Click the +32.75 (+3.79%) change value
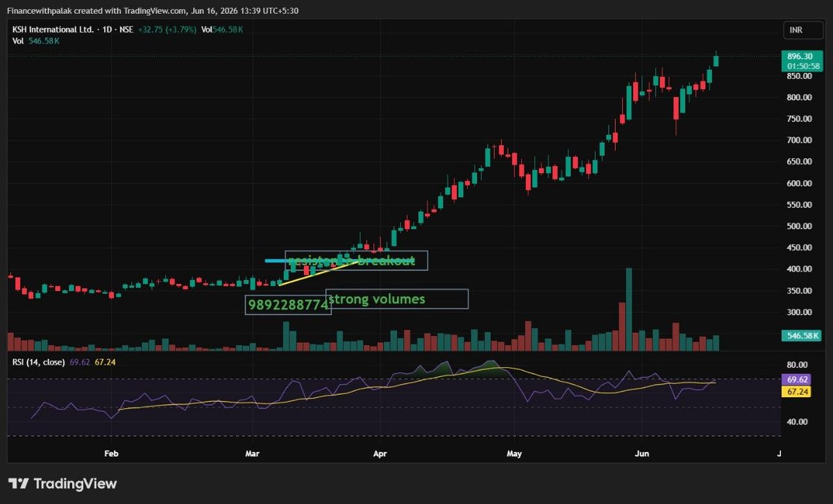833x504 pixels. pyautogui.click(x=169, y=31)
